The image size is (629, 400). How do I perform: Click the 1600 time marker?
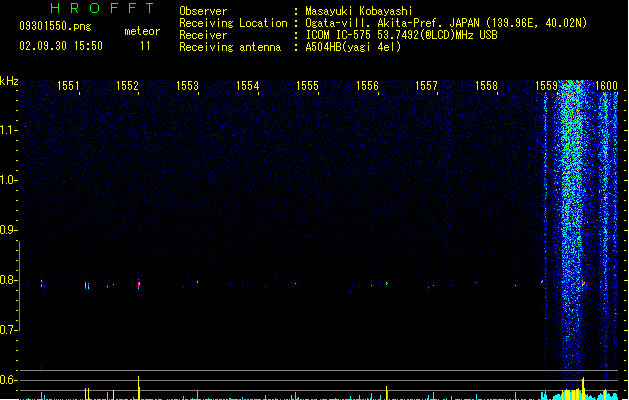click(x=606, y=86)
